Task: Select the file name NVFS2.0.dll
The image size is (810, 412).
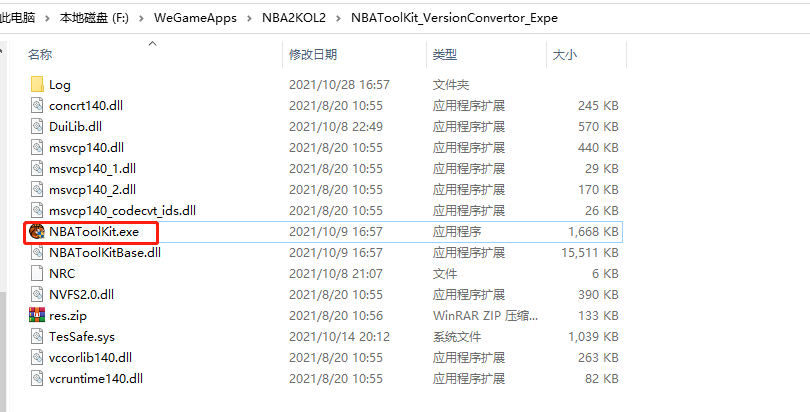Action: point(82,295)
